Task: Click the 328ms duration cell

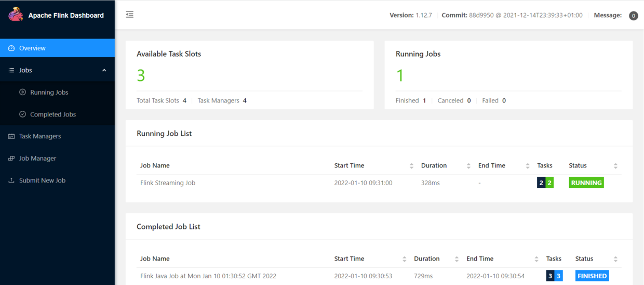Action: [431, 183]
